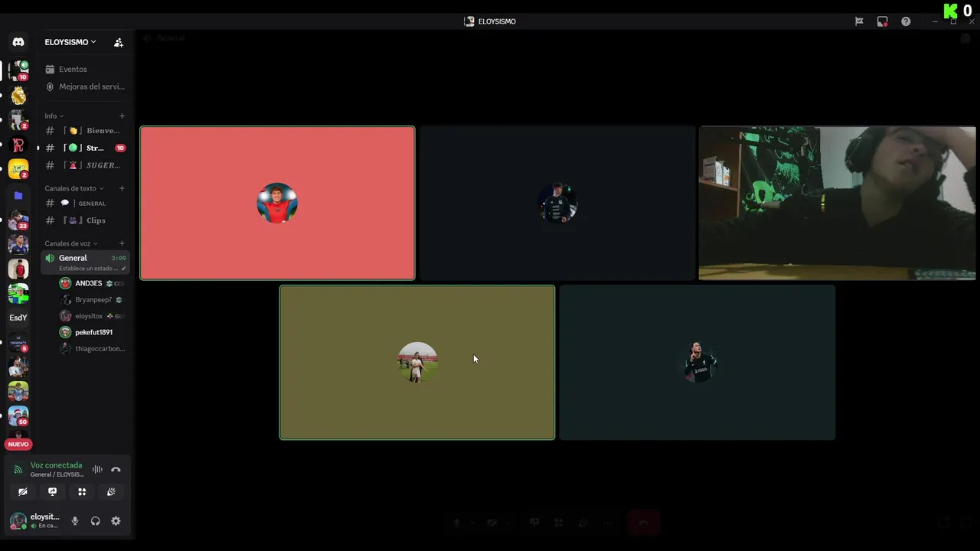
Task: Click avatar in dark top-middle tile
Action: click(x=557, y=203)
